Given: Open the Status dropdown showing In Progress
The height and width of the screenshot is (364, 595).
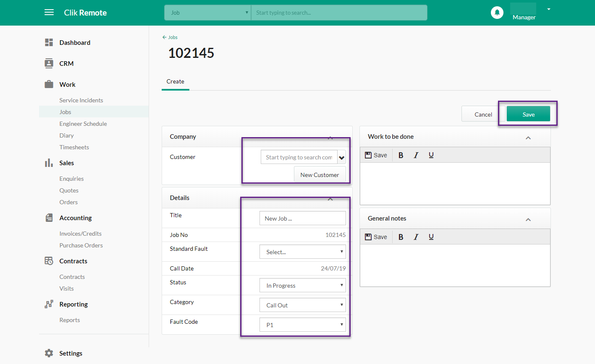Looking at the screenshot, I should [x=302, y=285].
